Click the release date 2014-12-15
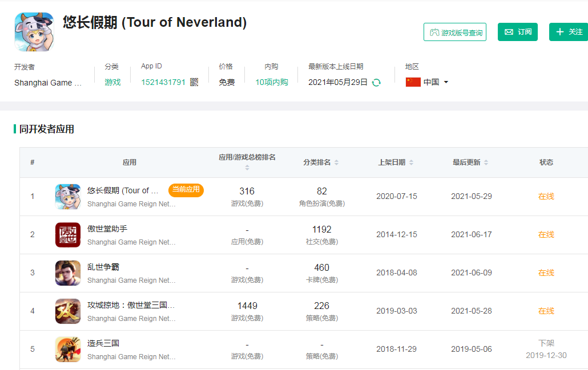Image resolution: width=588 pixels, height=370 pixels. point(397,234)
